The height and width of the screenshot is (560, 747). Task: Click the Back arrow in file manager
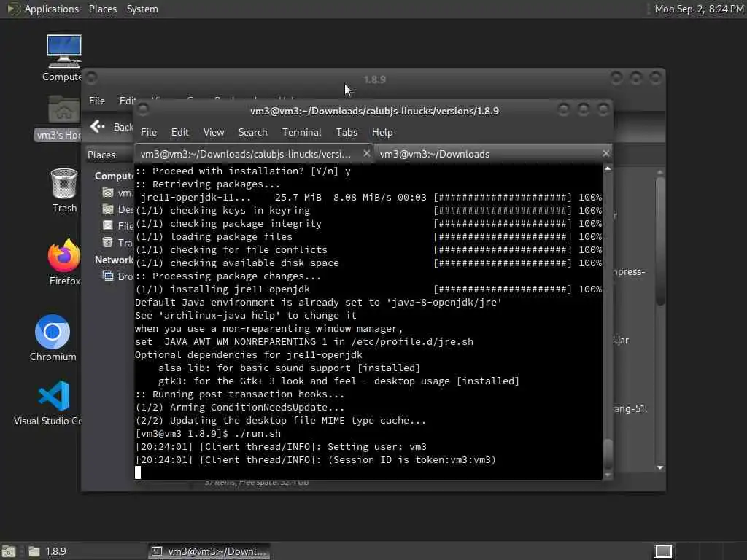click(x=98, y=126)
